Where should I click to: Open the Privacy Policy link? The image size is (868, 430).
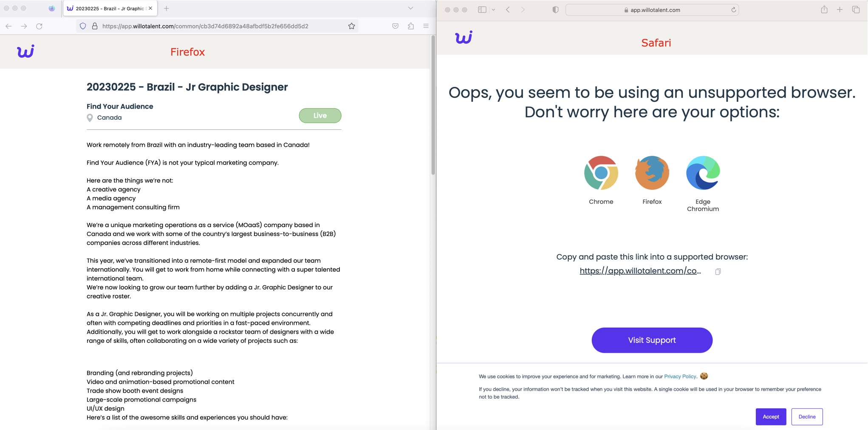[x=680, y=376]
